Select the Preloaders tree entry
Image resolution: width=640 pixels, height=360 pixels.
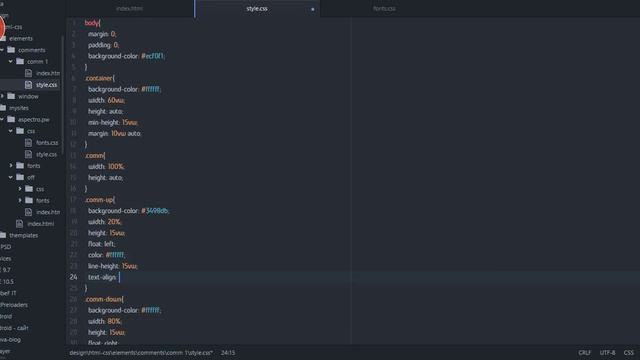tap(14, 304)
